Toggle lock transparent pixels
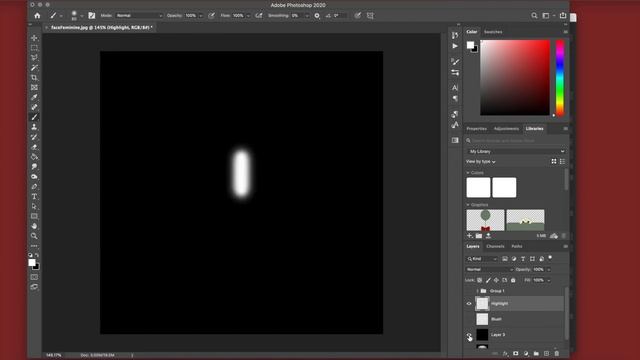The image size is (640, 360). 480,280
